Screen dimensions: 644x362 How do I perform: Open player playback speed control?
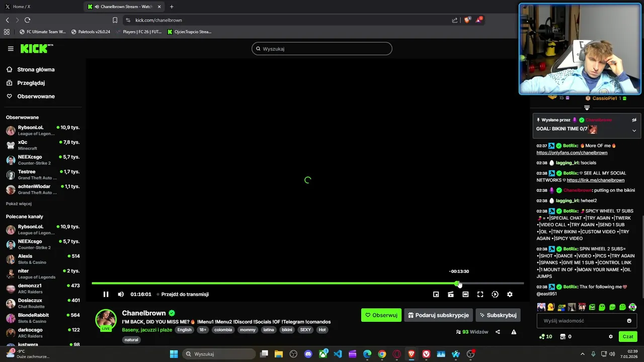[495, 295]
